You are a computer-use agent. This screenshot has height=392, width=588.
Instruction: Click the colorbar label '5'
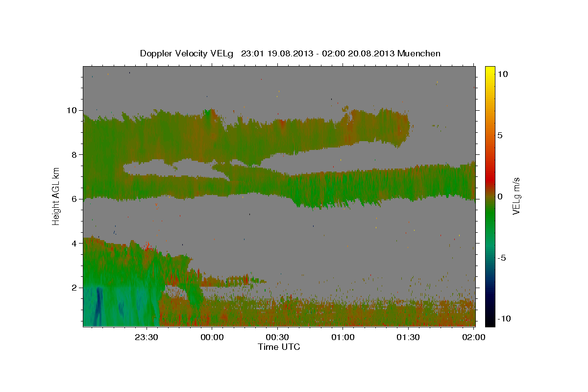coord(500,135)
